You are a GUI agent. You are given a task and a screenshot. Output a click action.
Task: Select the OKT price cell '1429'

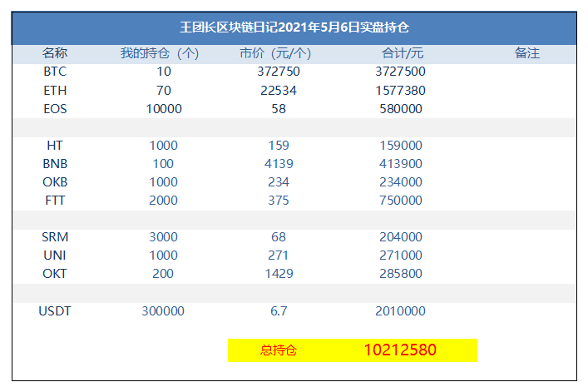(279, 274)
